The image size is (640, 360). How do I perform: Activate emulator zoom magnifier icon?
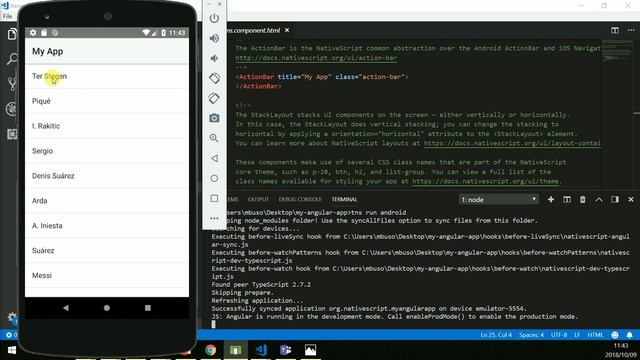214,138
